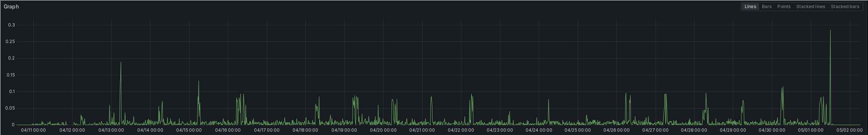Click the 04/15 00:00 x-axis label
868x135 pixels.
pos(189,130)
